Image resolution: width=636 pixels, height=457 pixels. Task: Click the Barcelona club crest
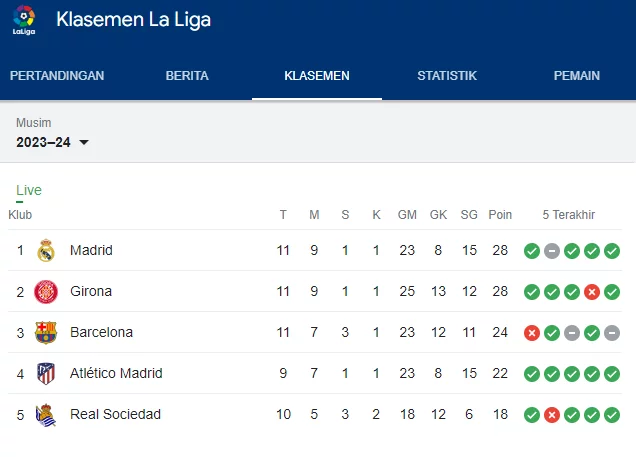point(46,332)
